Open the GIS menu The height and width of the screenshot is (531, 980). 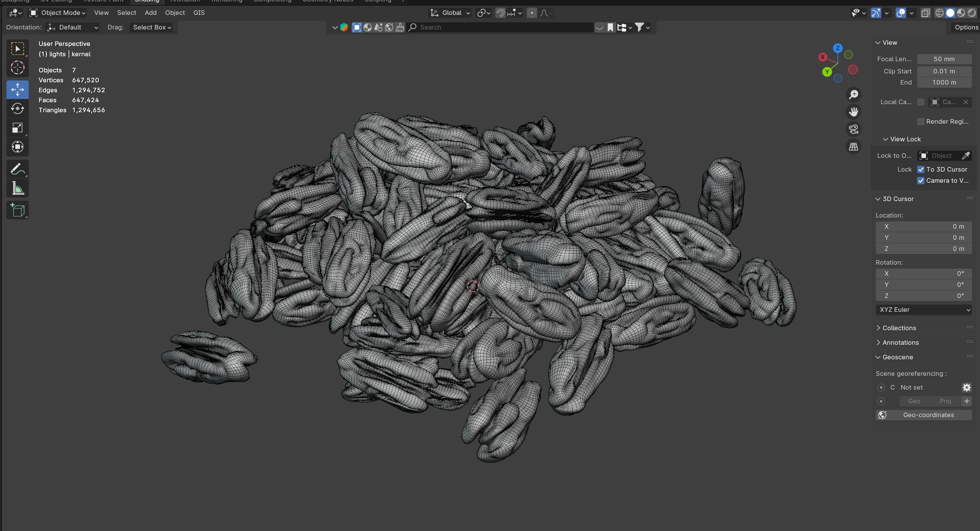tap(199, 13)
